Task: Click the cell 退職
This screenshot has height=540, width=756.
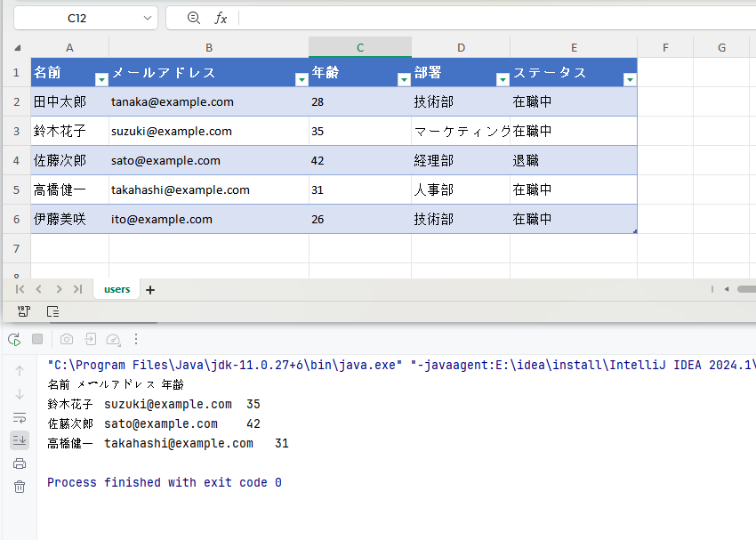Action: pos(574,160)
